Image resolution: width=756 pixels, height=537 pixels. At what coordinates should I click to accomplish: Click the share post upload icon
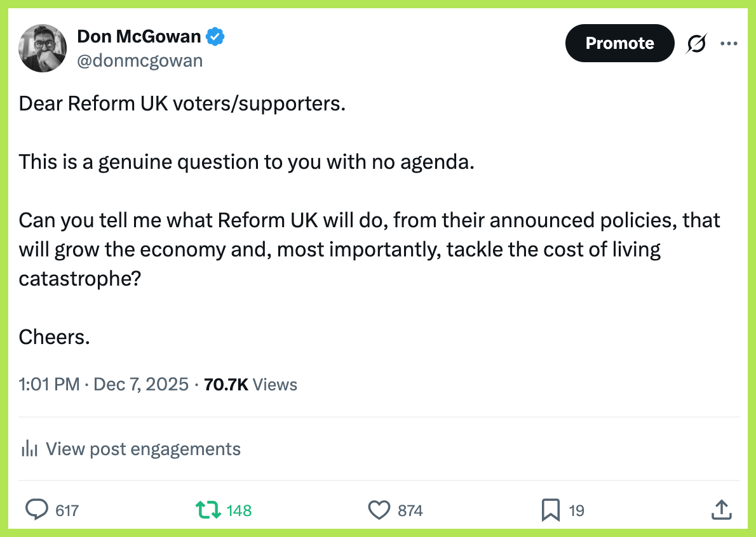coord(721,510)
